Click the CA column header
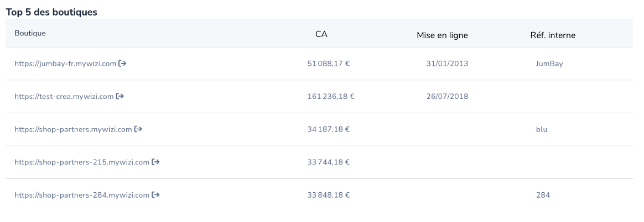 pos(321,34)
